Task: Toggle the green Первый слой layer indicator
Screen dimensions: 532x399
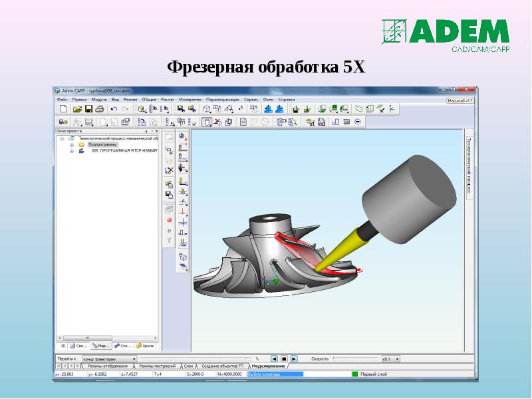Action: [355, 374]
